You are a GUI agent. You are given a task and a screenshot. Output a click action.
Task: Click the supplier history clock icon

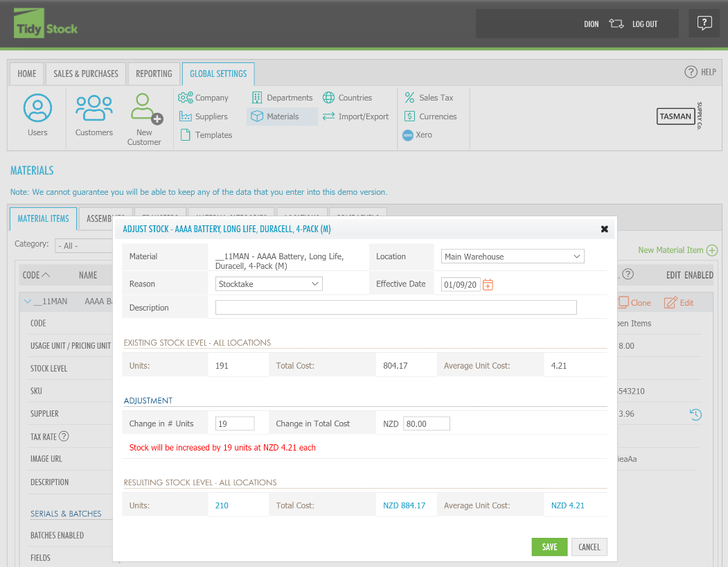[x=696, y=415]
